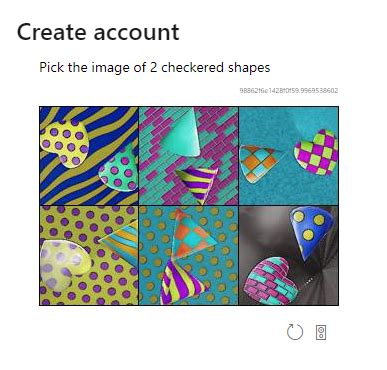Image resolution: width=387 pixels, height=370 pixels.
Task: Click the orange and blue checkered cone
Action: (x=258, y=163)
